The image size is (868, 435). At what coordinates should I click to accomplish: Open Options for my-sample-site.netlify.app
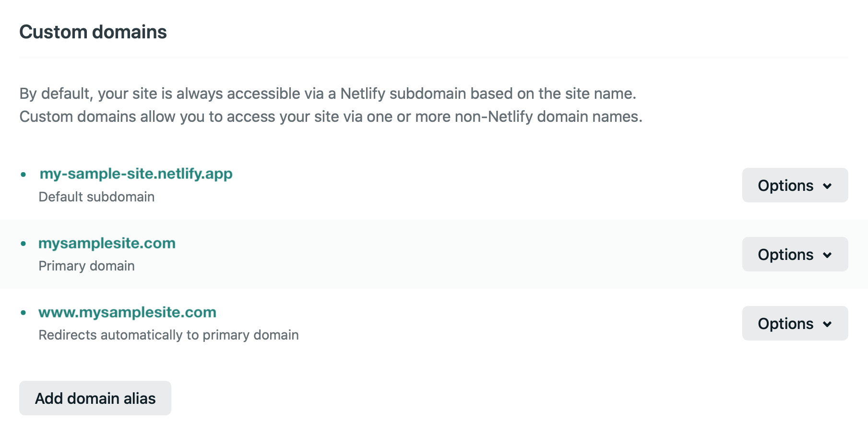(x=795, y=185)
